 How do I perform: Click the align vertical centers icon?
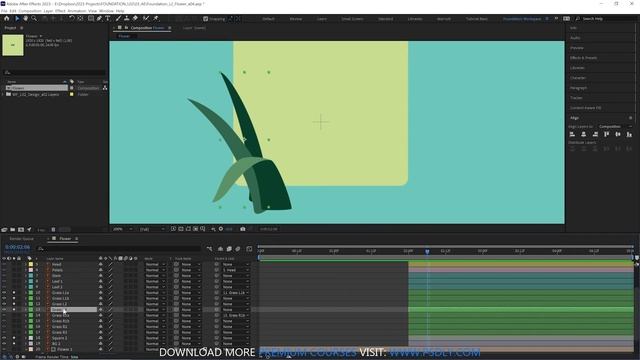click(618, 134)
